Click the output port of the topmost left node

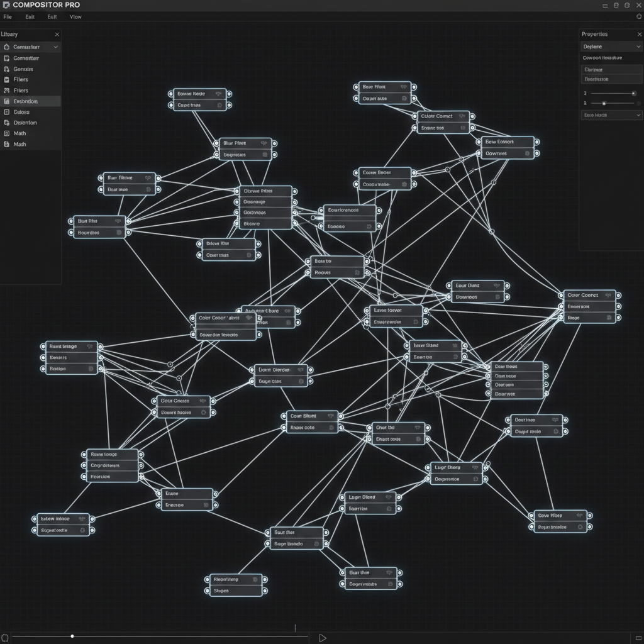pyautogui.click(x=229, y=94)
